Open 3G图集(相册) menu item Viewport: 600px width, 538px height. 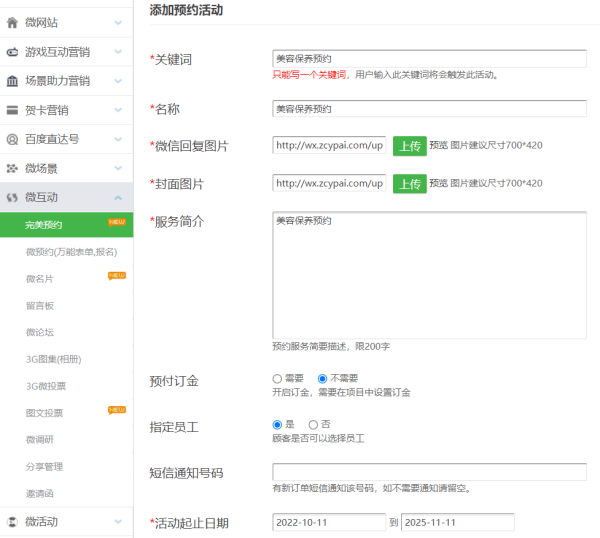click(x=54, y=359)
